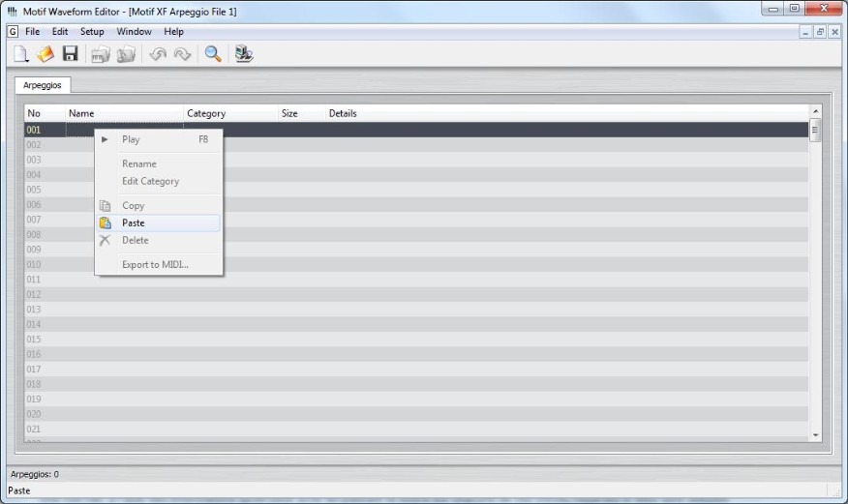The height and width of the screenshot is (504, 848).
Task: Select arpeggio row 002
Action: tap(416, 145)
